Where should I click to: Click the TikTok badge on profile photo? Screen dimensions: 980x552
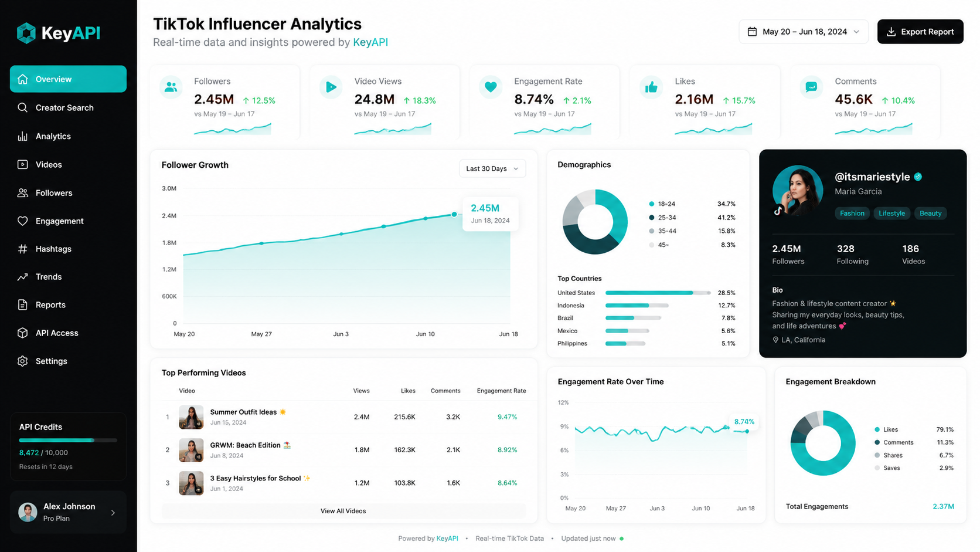click(778, 211)
